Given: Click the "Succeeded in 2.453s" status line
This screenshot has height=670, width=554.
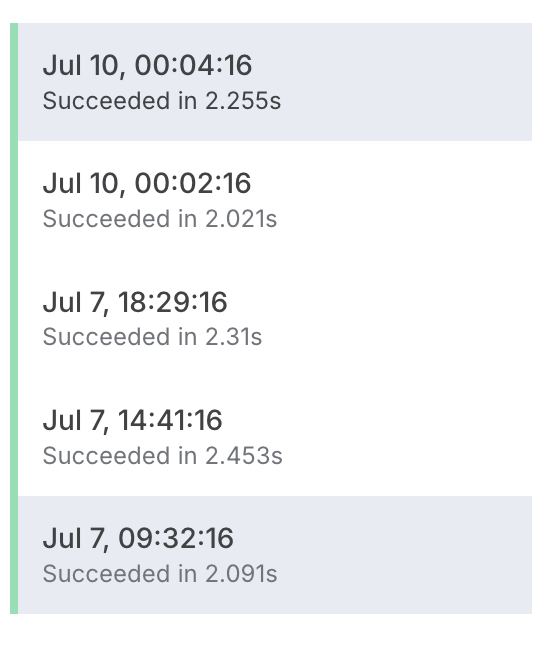Looking at the screenshot, I should (x=162, y=455).
